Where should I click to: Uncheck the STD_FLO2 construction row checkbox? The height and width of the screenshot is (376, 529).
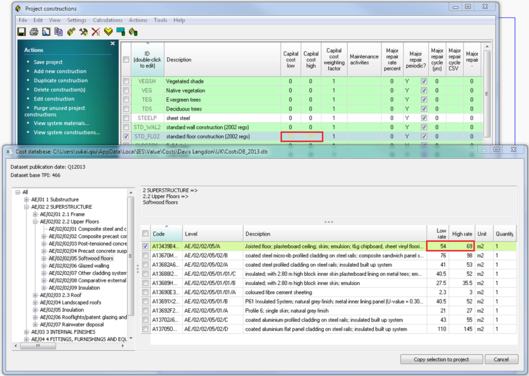126,136
